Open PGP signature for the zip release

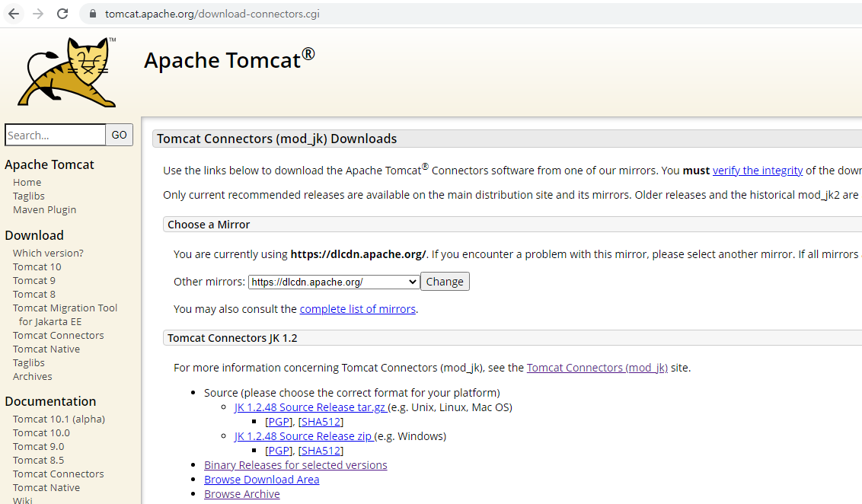pos(279,451)
